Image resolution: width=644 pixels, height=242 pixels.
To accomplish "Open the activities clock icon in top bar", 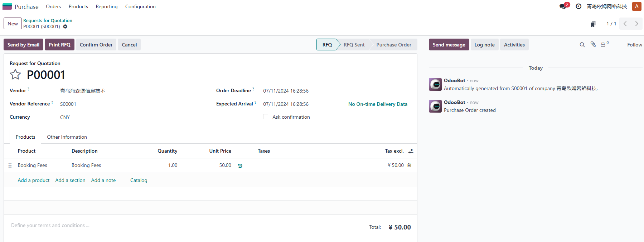I will (578, 6).
